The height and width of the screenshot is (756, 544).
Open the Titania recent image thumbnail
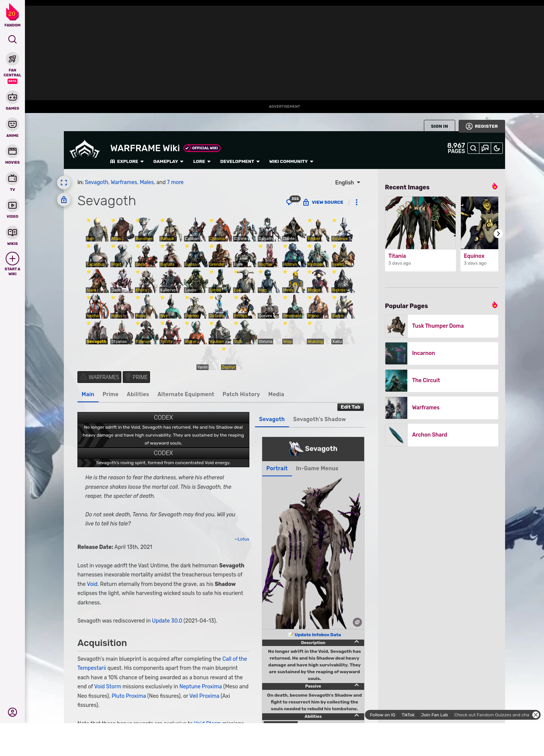[x=420, y=223]
